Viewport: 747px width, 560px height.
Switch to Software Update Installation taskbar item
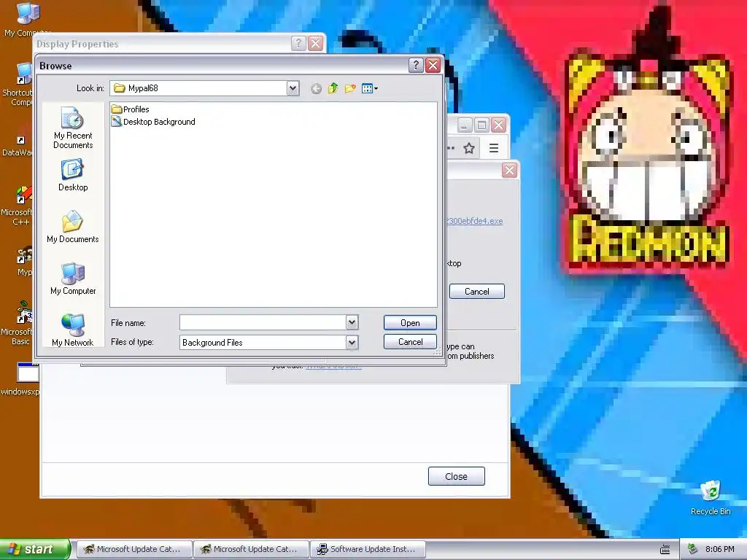(x=368, y=549)
